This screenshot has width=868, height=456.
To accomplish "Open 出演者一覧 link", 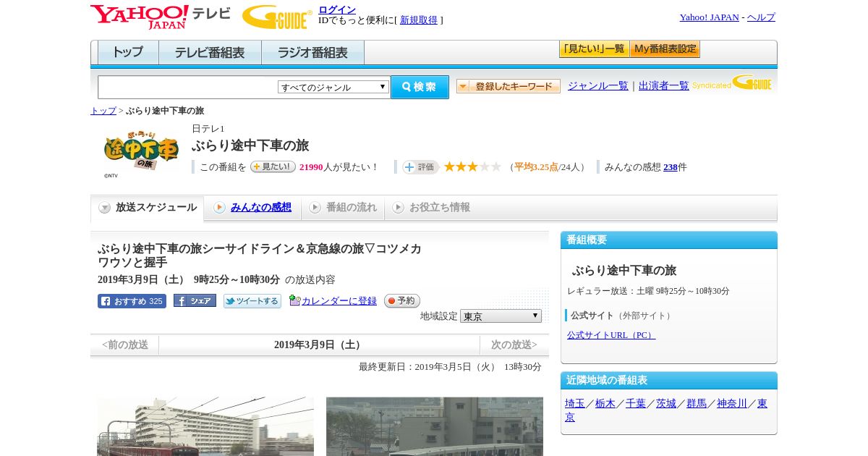I will 663,86.
